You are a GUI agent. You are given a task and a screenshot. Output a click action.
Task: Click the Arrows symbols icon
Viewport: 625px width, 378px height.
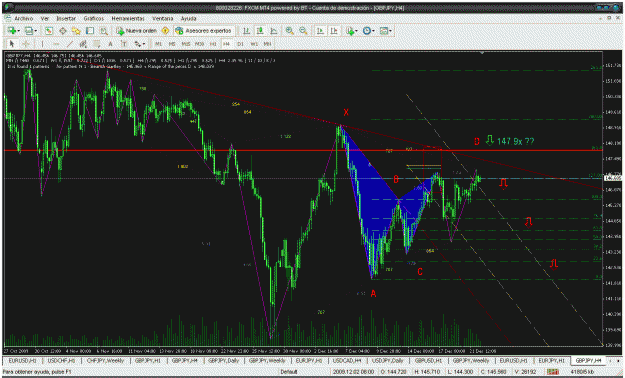coord(137,44)
